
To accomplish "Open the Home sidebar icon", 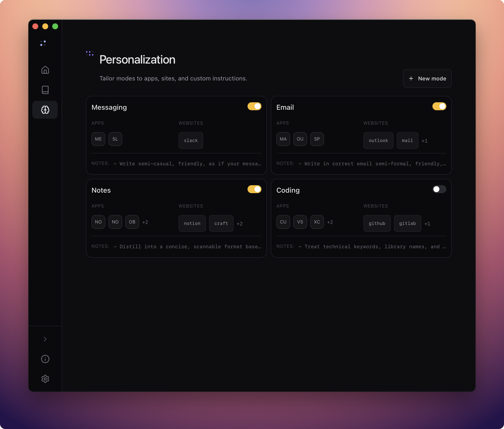I will pyautogui.click(x=45, y=70).
